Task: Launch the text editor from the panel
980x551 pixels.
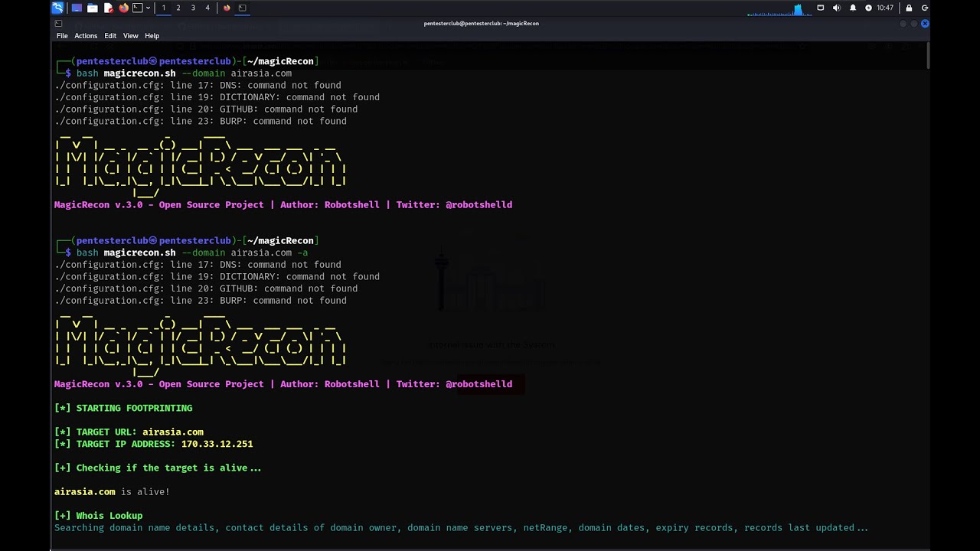Action: pos(108,8)
